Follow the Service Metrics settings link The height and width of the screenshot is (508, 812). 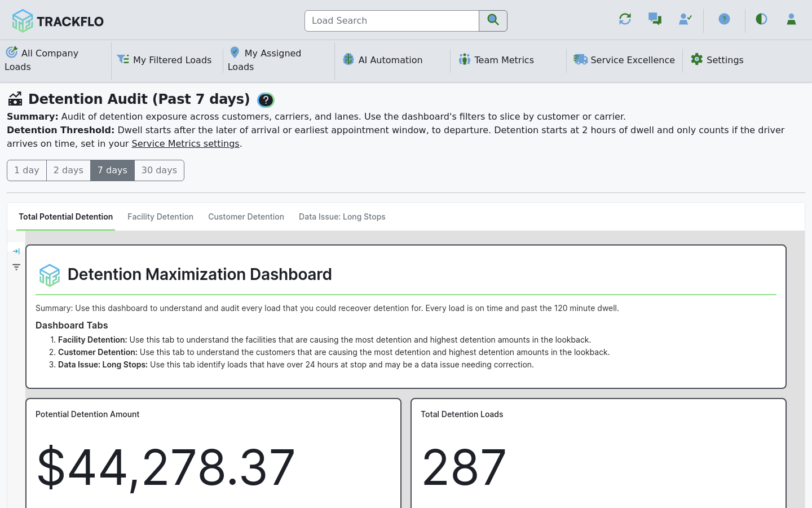[186, 144]
